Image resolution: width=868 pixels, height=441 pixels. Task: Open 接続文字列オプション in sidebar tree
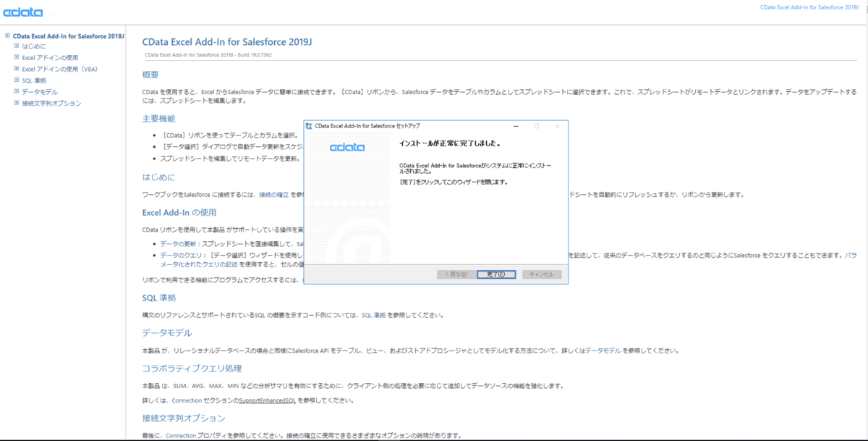click(51, 103)
